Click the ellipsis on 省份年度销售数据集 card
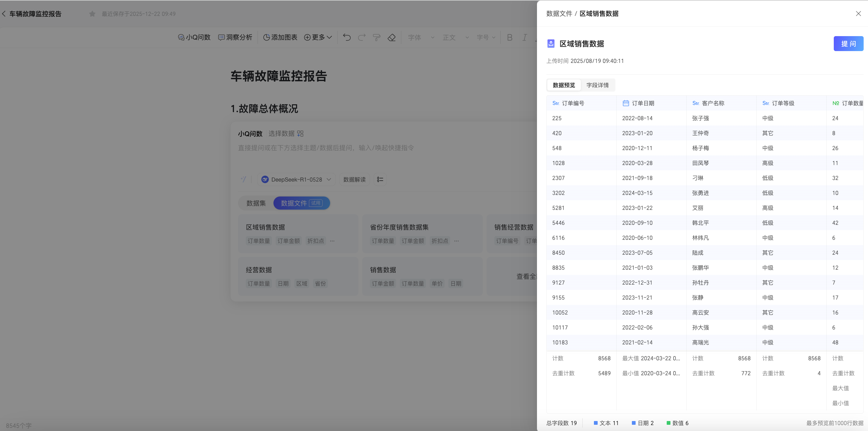 point(456,241)
